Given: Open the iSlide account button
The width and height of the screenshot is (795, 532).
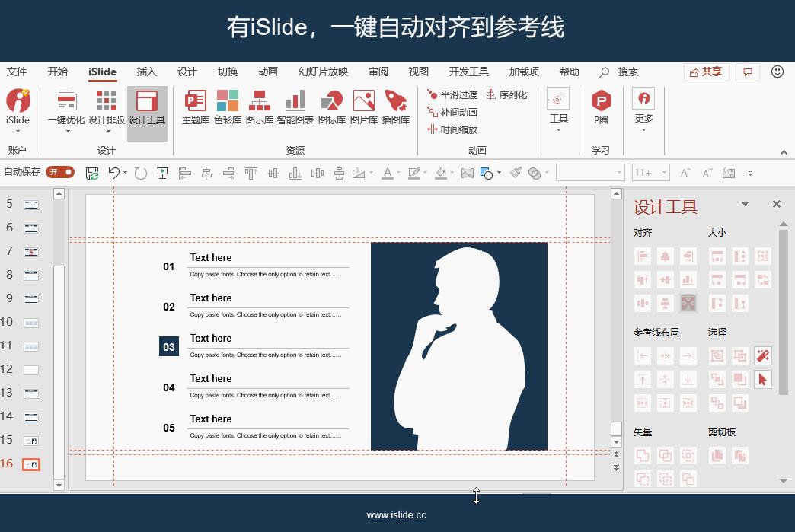Looking at the screenshot, I should click(18, 111).
